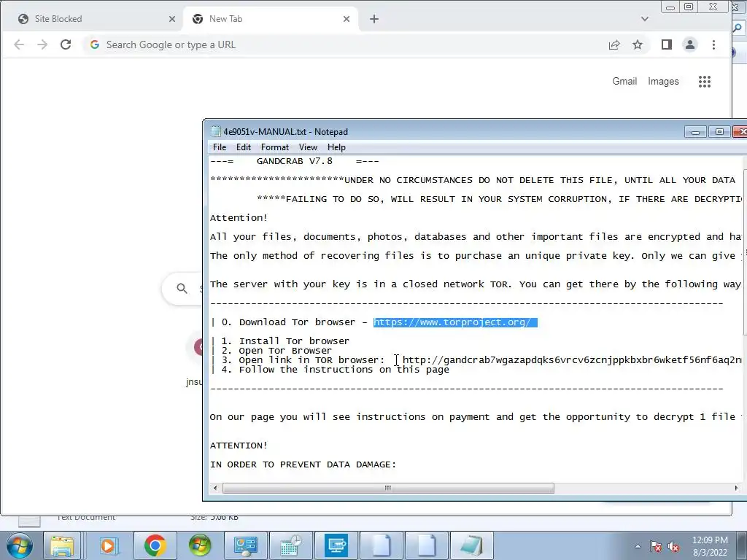Open the Task Scheduler calendar taskbar icon
This screenshot has height=560, width=747.
pyautogui.click(x=290, y=545)
